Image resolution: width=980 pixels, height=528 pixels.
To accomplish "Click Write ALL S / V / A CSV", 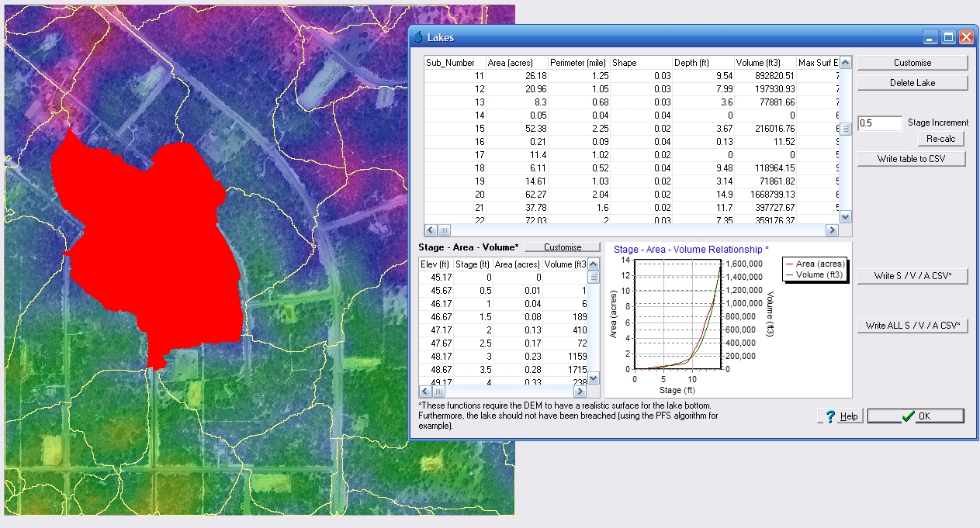I will tap(912, 326).
